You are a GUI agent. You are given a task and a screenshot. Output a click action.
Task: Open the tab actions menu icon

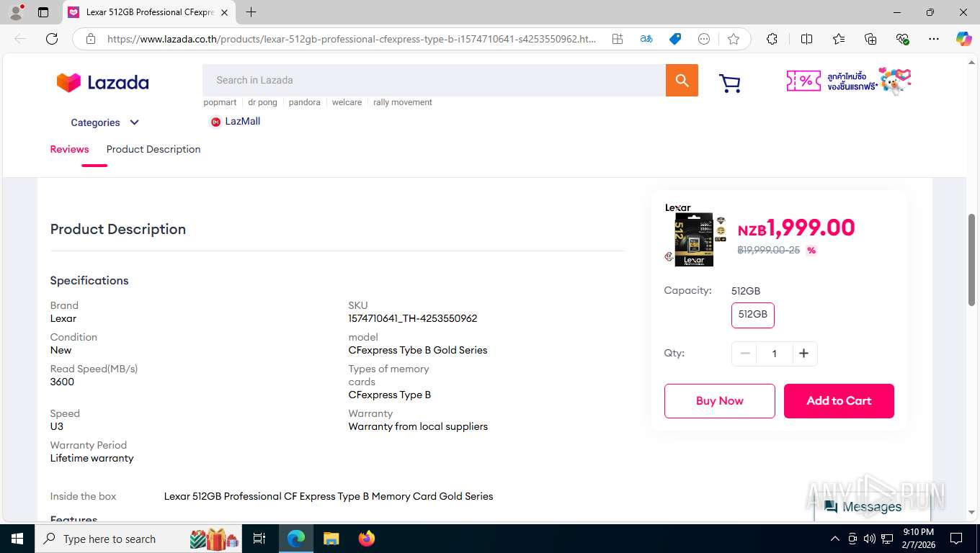pyautogui.click(x=43, y=12)
